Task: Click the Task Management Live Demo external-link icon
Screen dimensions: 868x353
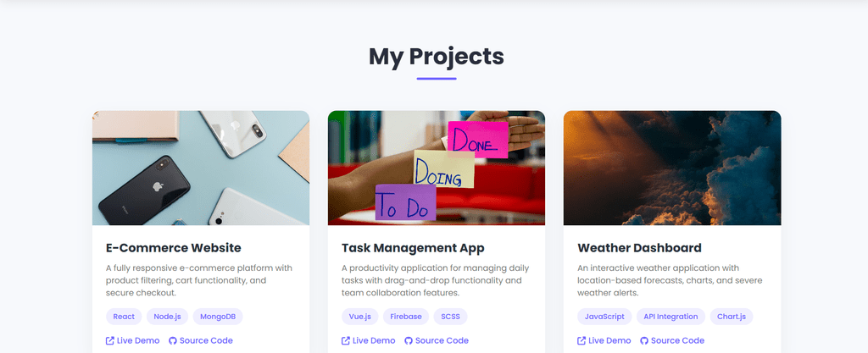Action: [346, 340]
